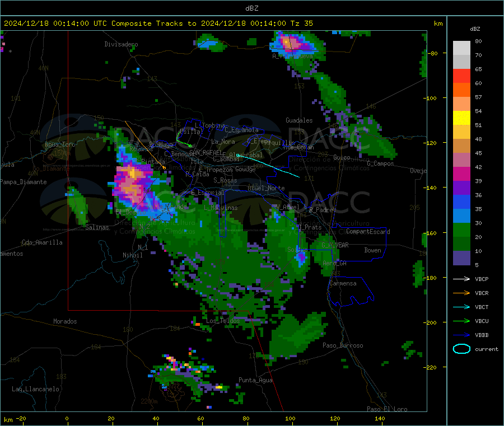Viewport: 504px width, 426px height.
Task: Click the 'Pampa_Diamante' place label
Action: tap(24, 182)
